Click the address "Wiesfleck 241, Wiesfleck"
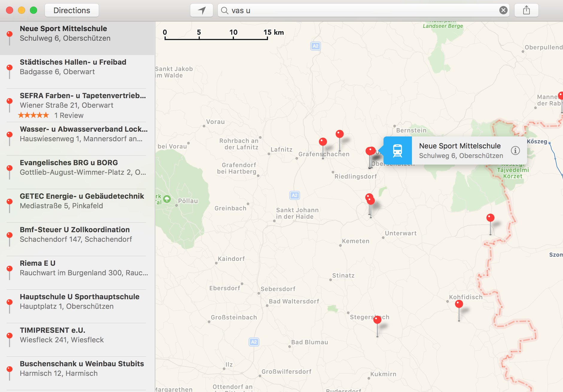Image resolution: width=563 pixels, height=392 pixels. point(62,340)
